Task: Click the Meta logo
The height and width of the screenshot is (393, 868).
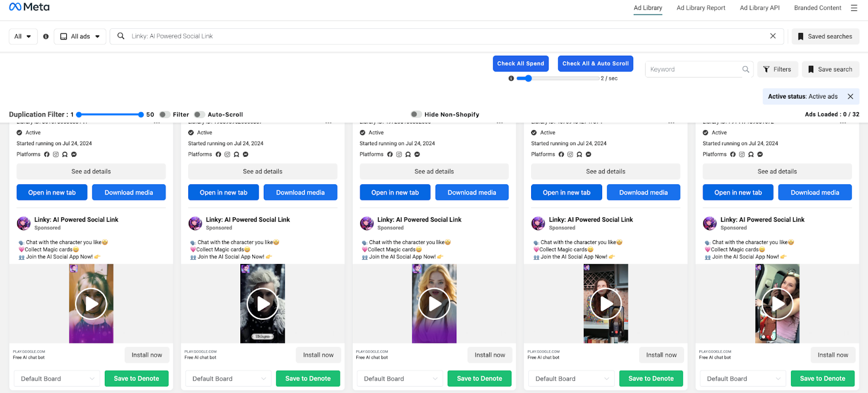Action: click(x=29, y=7)
